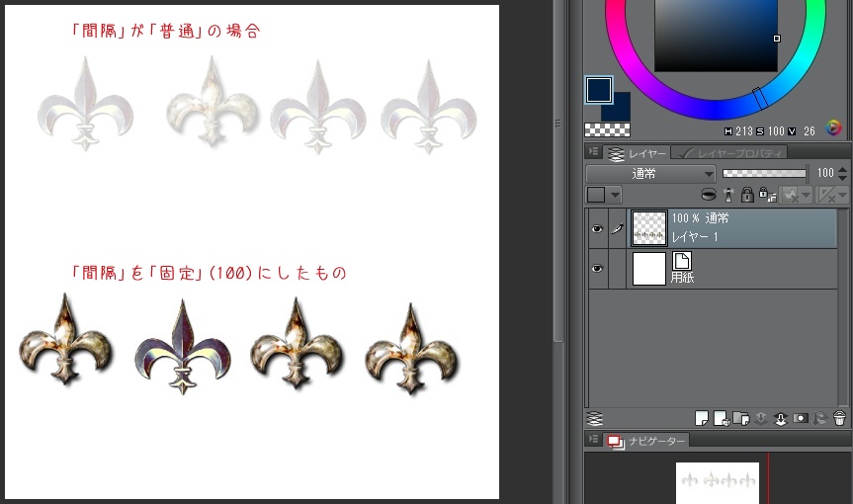Switch to the レイヤープロパティ tab
The width and height of the screenshot is (853, 504).
pos(729,154)
